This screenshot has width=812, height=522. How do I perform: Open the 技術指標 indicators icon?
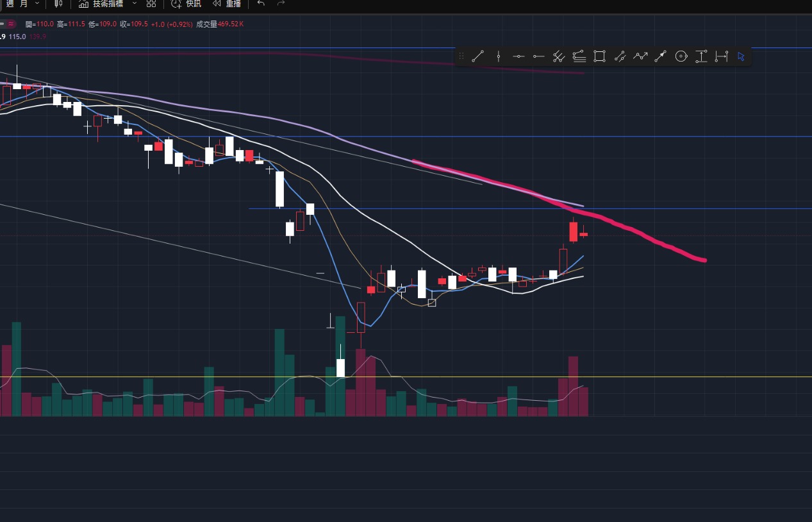83,4
